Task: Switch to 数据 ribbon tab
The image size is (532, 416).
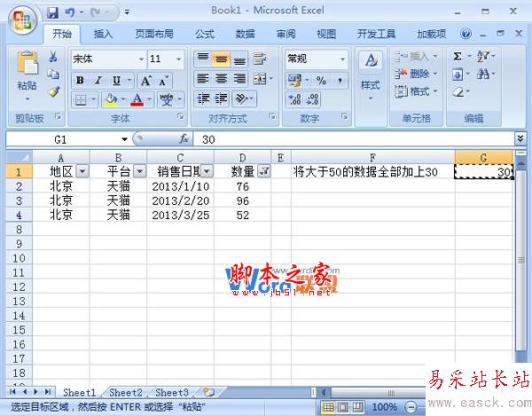Action: (x=245, y=34)
